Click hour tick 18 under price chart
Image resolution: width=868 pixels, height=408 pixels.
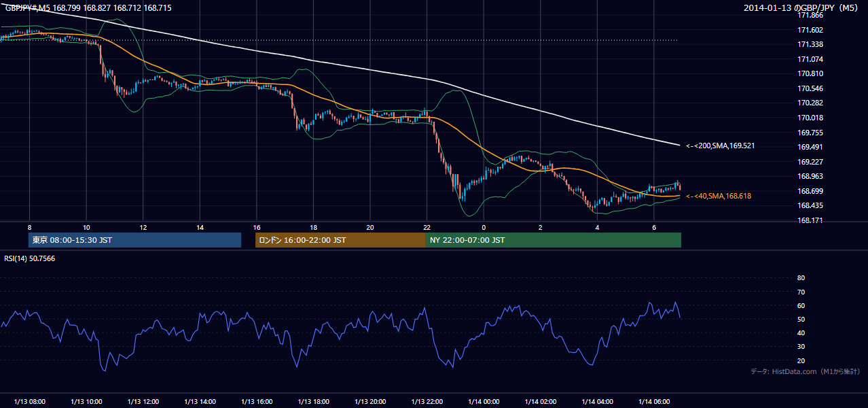[x=313, y=227]
